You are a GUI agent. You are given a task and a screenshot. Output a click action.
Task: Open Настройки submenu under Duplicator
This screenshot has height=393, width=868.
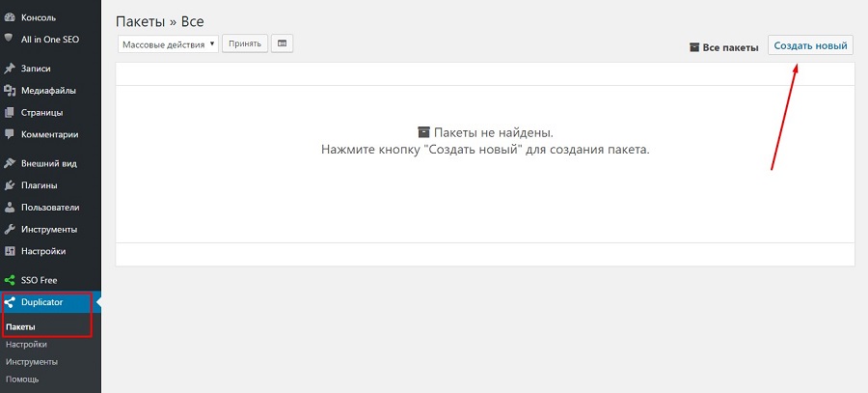point(26,344)
